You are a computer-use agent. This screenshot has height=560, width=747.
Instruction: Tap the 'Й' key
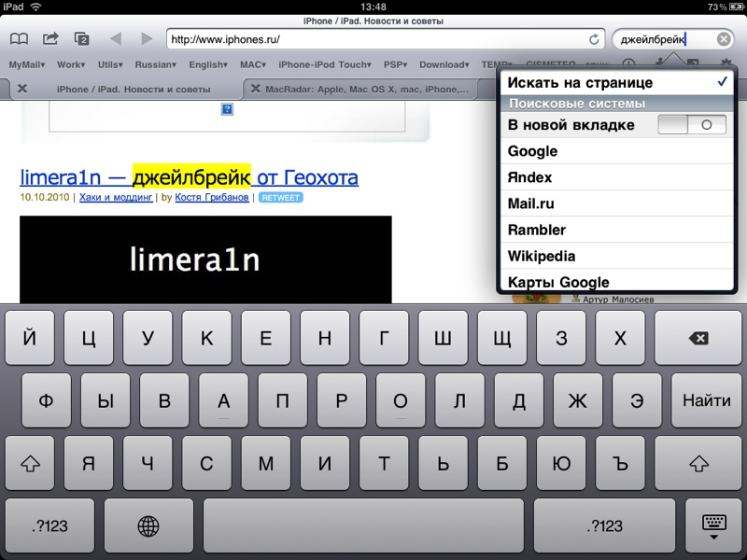pyautogui.click(x=30, y=338)
